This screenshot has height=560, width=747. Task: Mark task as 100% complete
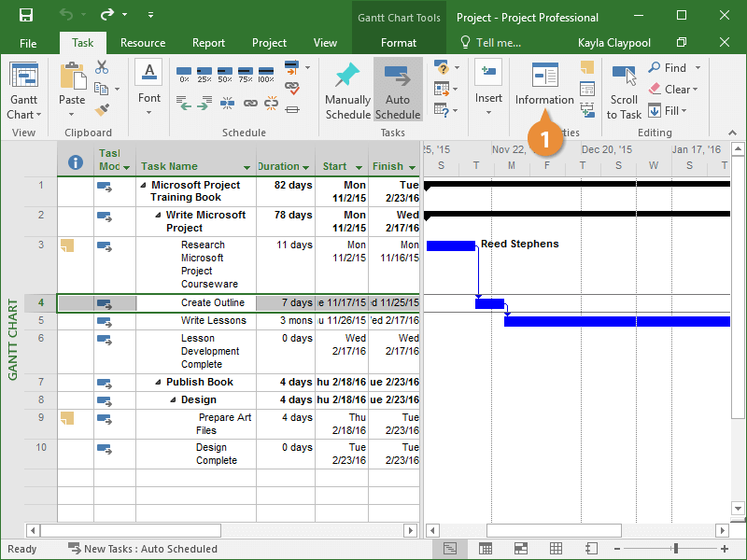tap(266, 74)
